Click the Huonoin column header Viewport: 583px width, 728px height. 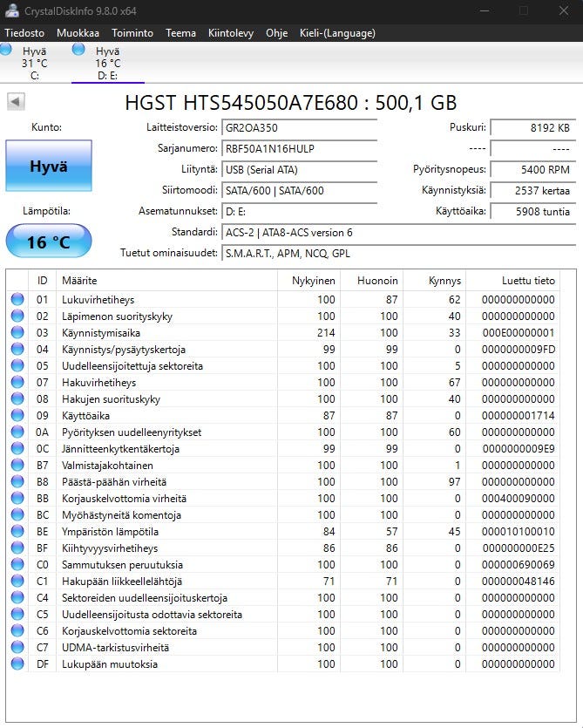[x=371, y=281]
